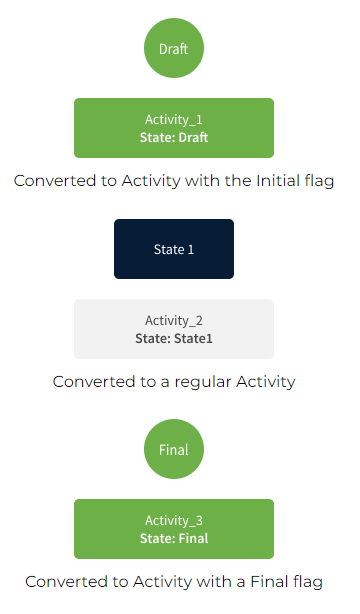The height and width of the screenshot is (614, 360).
Task: Click the caption mentioning a Final flag
Action: pyautogui.click(x=174, y=581)
